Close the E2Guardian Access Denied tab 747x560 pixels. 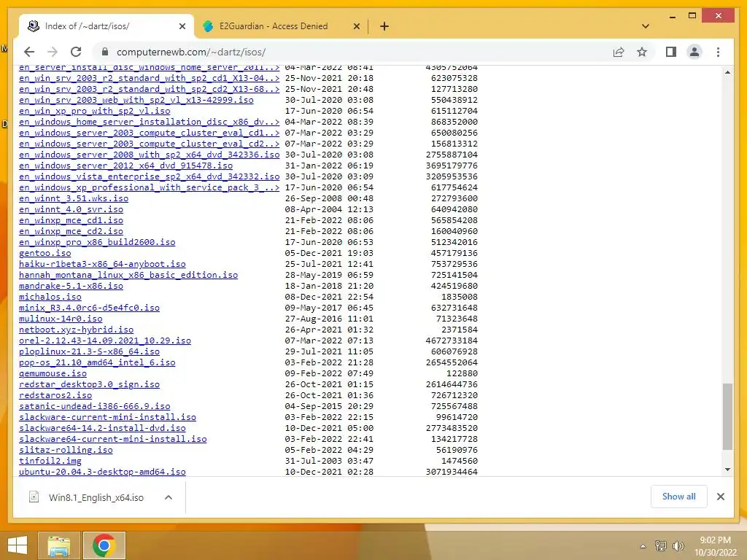click(356, 26)
